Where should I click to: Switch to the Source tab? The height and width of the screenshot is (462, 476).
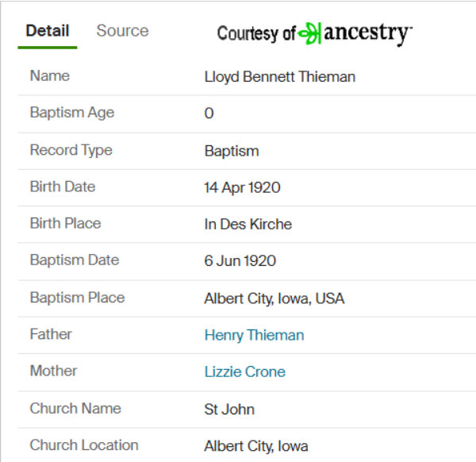[122, 31]
